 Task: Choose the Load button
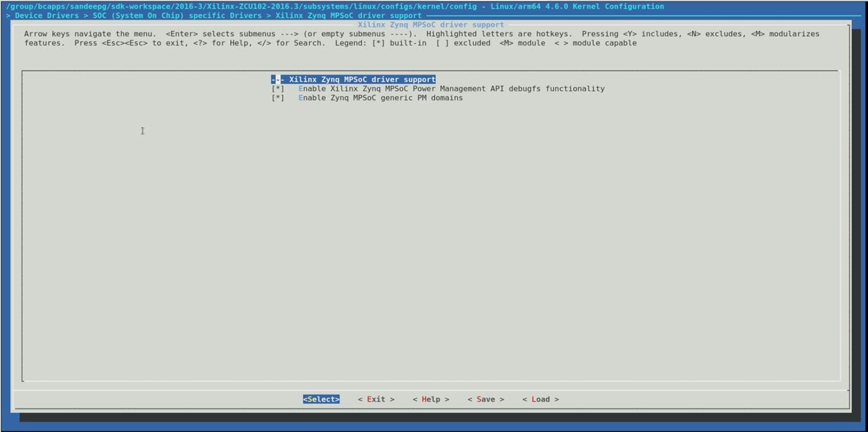pos(540,399)
